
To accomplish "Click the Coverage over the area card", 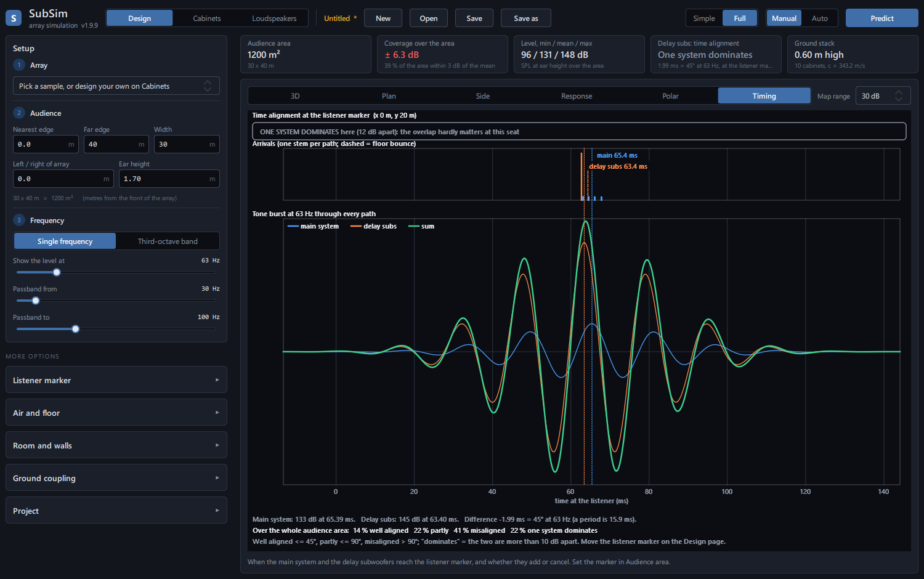I will pos(442,54).
